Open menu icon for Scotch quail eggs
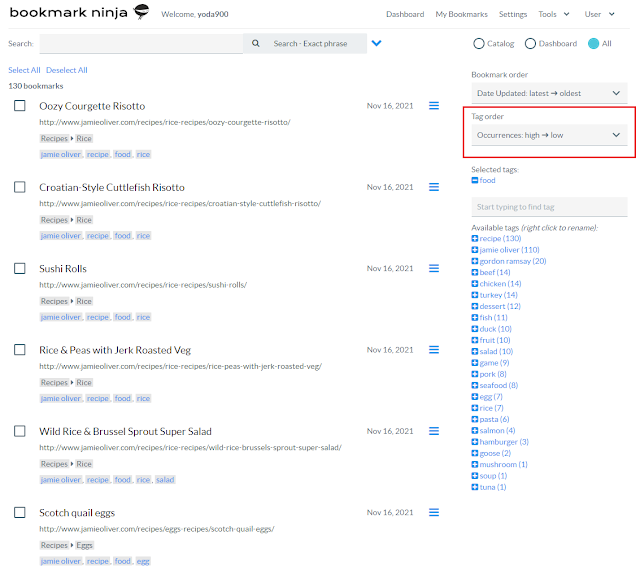 (x=434, y=512)
